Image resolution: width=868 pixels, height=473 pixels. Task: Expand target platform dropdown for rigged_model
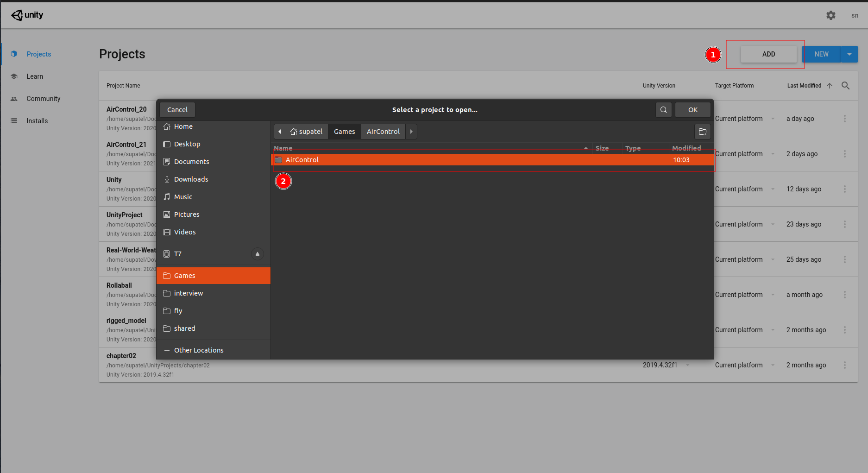tap(773, 330)
